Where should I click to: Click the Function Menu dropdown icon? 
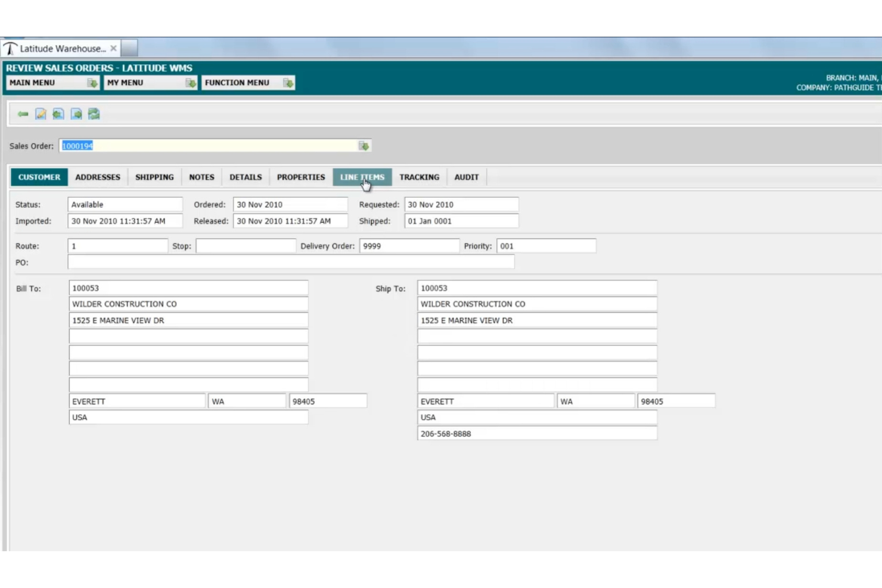pyautogui.click(x=288, y=83)
